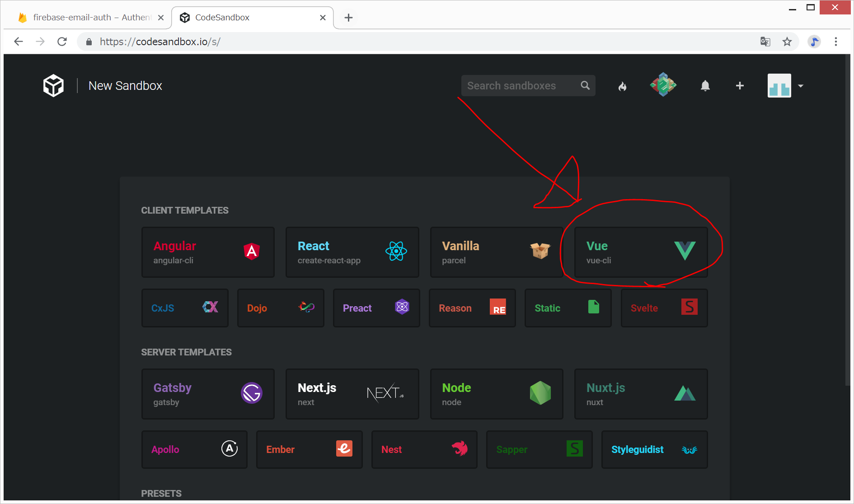Select the Nuxt.js server template

[x=641, y=394]
